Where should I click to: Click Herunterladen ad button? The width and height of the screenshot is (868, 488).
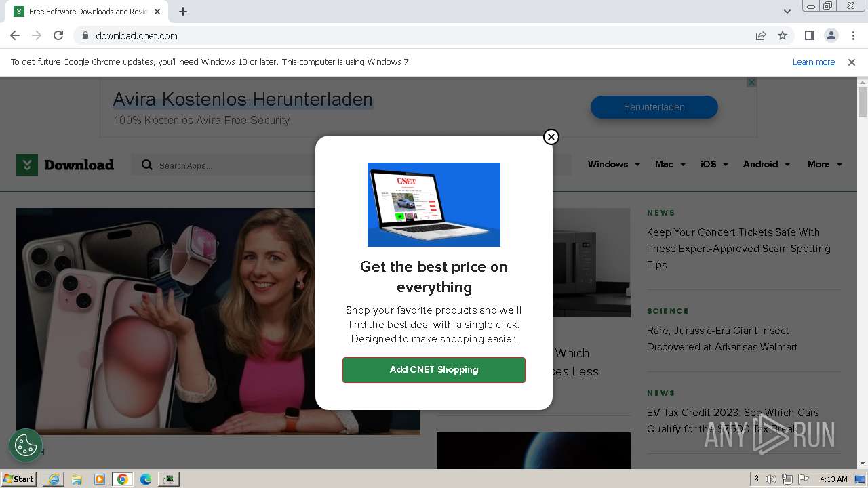coord(654,107)
